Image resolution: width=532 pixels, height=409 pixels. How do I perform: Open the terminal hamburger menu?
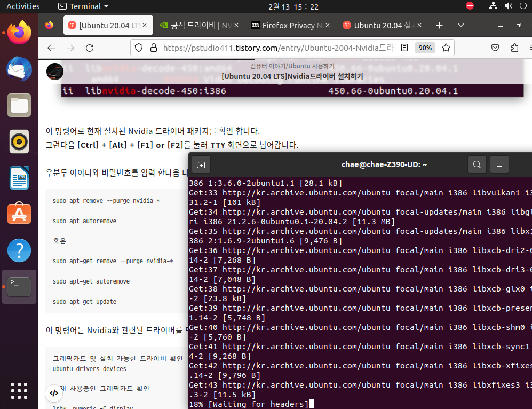[499, 164]
